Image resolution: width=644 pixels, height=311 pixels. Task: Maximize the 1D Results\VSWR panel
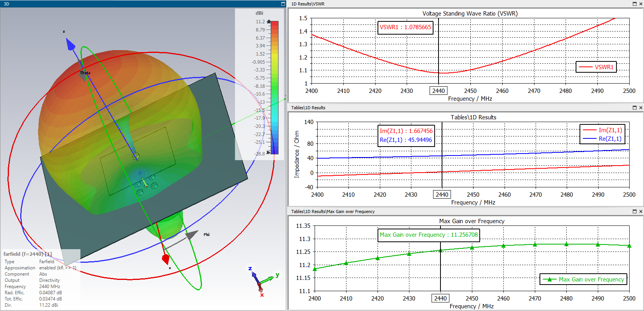635,4
